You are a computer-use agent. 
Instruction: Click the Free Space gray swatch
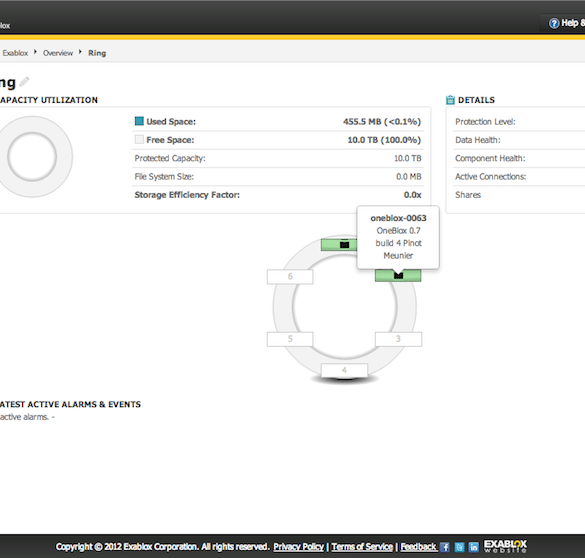point(139,140)
